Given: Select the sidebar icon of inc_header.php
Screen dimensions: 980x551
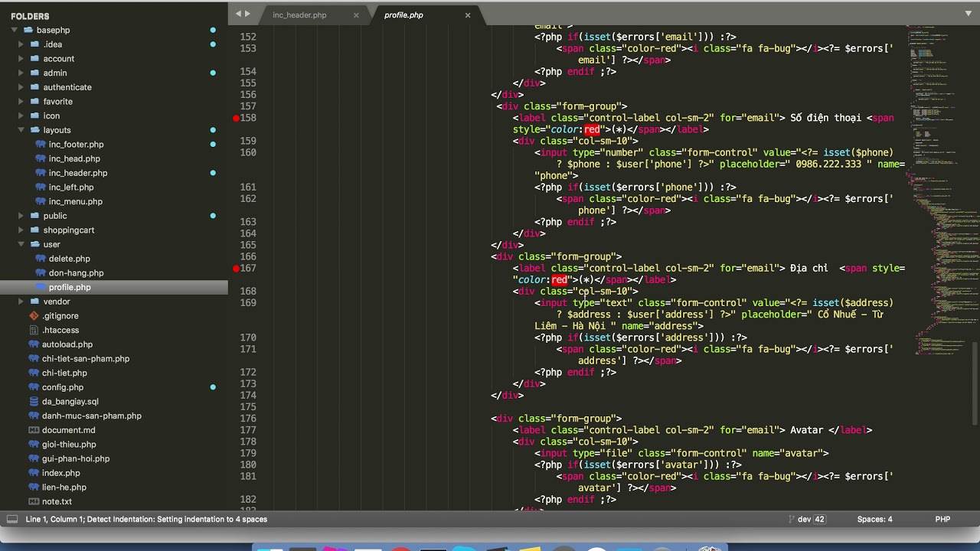Looking at the screenshot, I should pyautogui.click(x=42, y=173).
